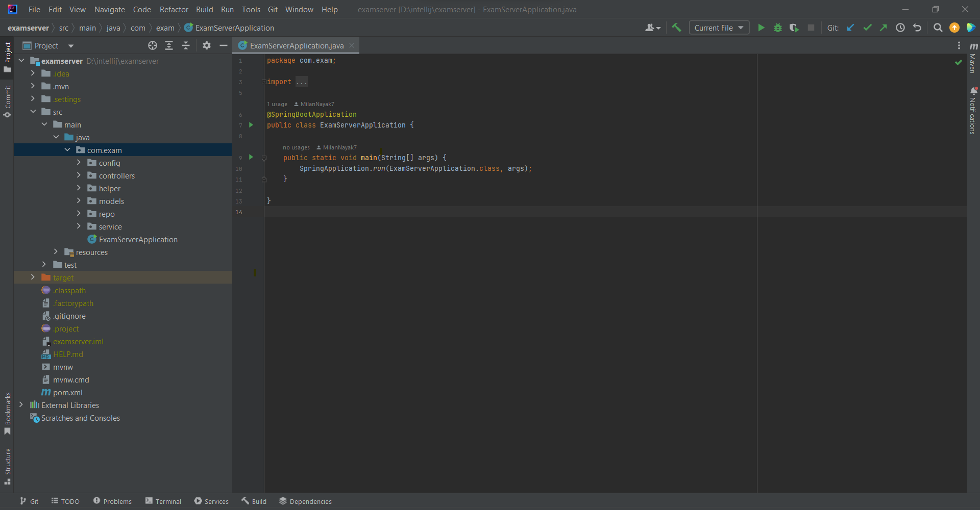Click the 'exam' breadcrumb in navigation bar
The height and width of the screenshot is (510, 980).
point(165,28)
